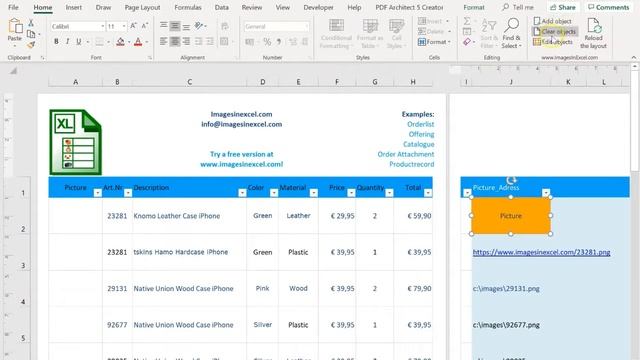The height and width of the screenshot is (360, 640).
Task: Click the Fill Color paint bucket
Action: 120,42
